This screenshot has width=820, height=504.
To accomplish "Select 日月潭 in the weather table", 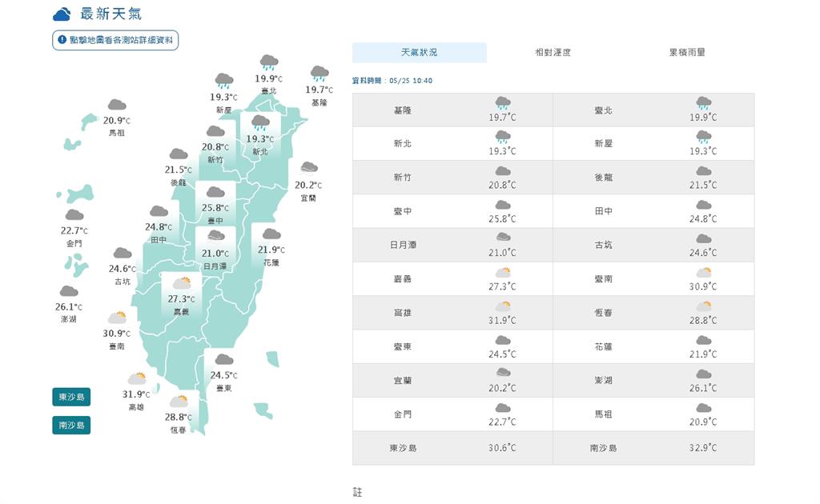I will [403, 245].
